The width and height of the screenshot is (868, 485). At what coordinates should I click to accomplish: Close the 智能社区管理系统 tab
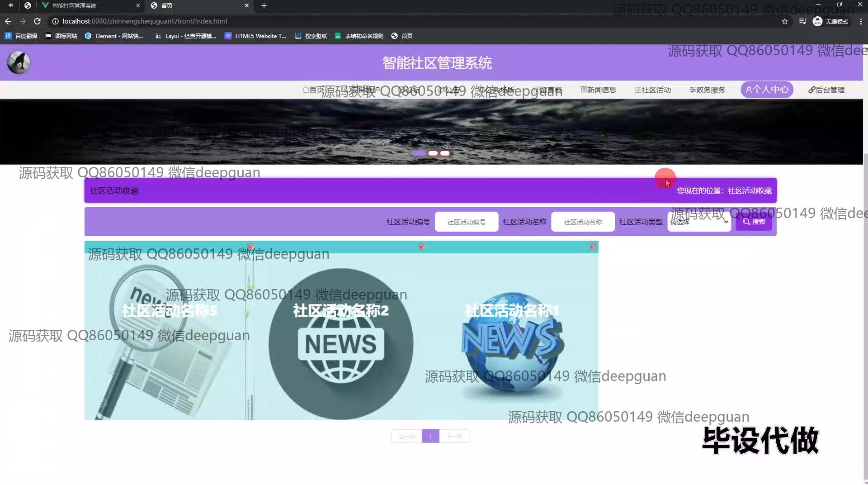(138, 5)
